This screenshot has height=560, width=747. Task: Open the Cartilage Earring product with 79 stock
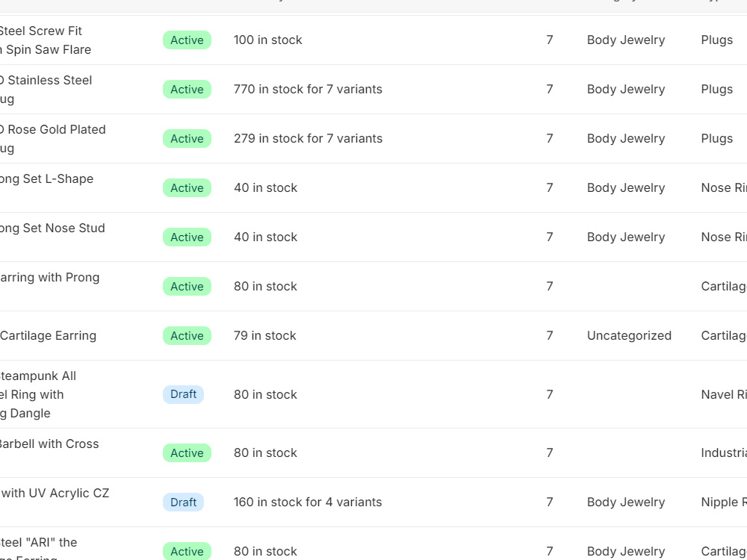pos(48,336)
